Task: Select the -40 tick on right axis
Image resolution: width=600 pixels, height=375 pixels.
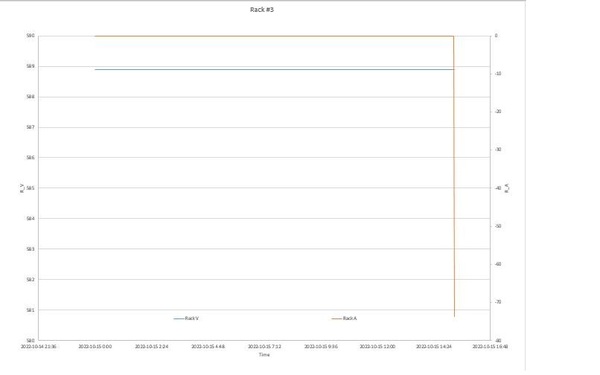Action: click(498, 188)
